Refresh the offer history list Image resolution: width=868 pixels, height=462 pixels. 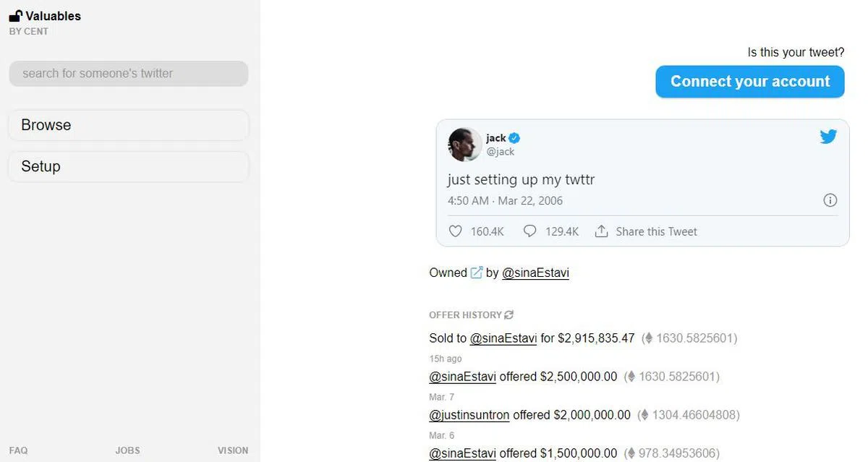pyautogui.click(x=509, y=315)
